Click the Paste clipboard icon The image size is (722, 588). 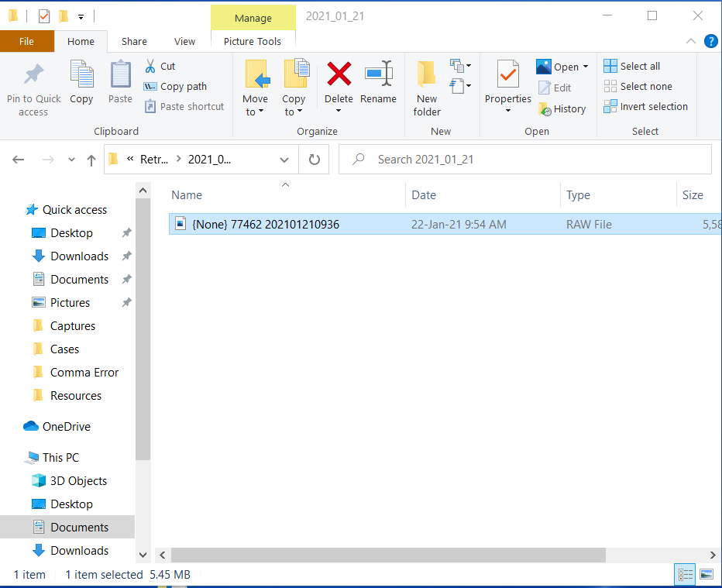[x=120, y=74]
